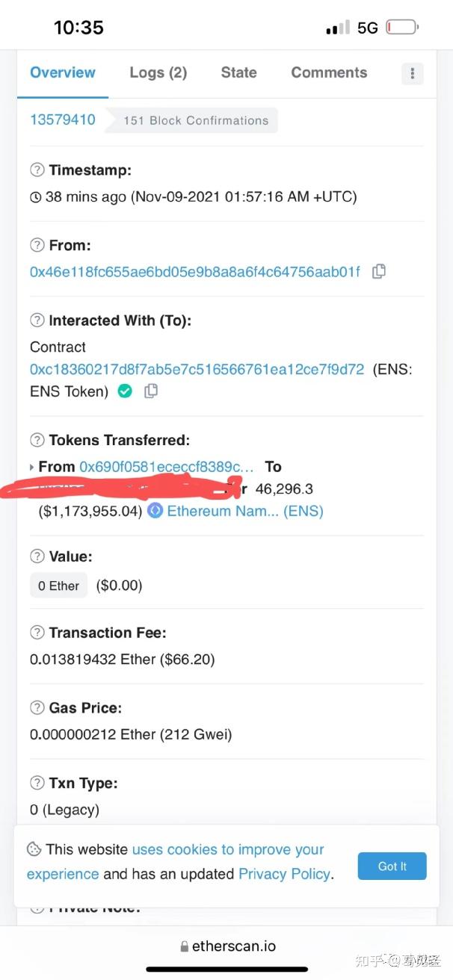453x980 pixels.
Task: Click the green verified checkmark icon
Action: click(x=125, y=391)
